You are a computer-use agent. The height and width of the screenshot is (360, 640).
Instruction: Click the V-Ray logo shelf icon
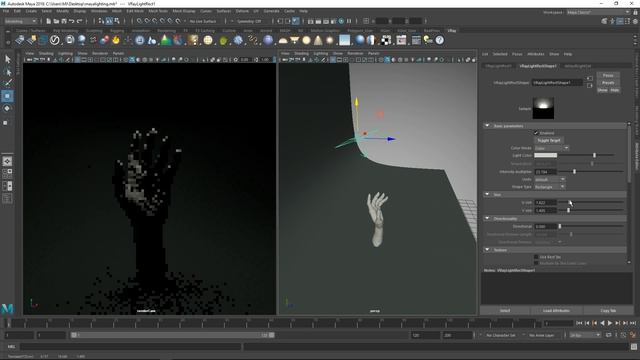point(55,40)
